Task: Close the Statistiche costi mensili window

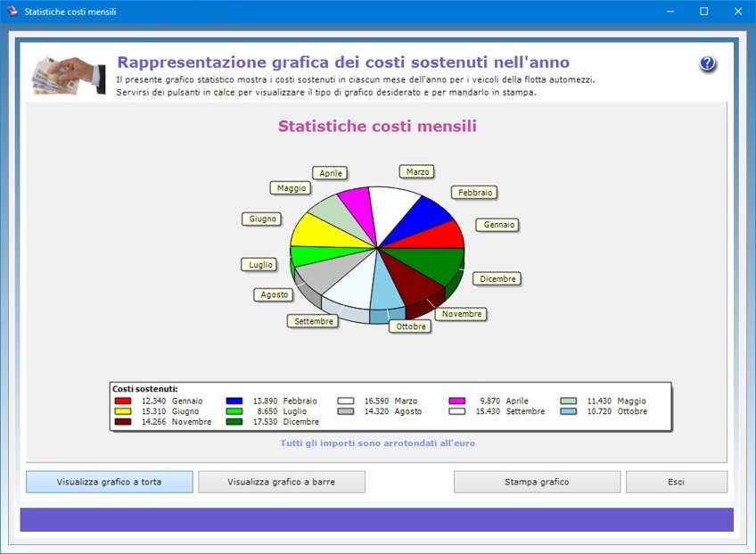Action: (x=737, y=11)
